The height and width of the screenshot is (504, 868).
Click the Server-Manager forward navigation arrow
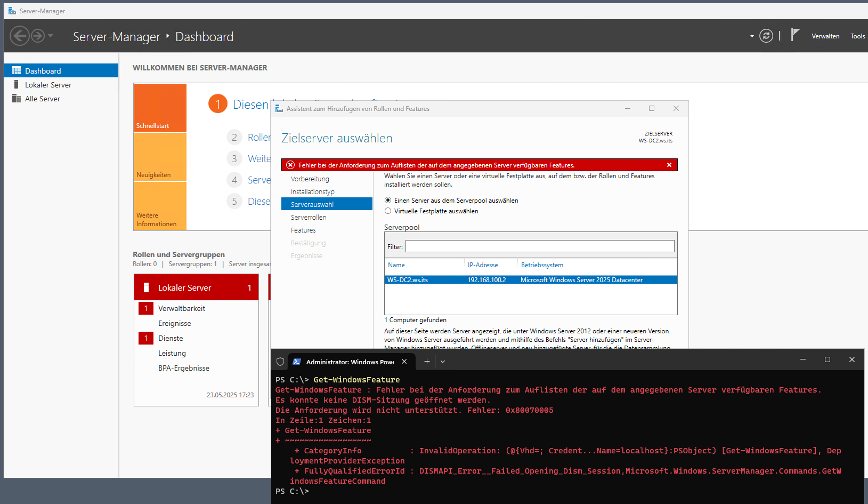click(38, 36)
